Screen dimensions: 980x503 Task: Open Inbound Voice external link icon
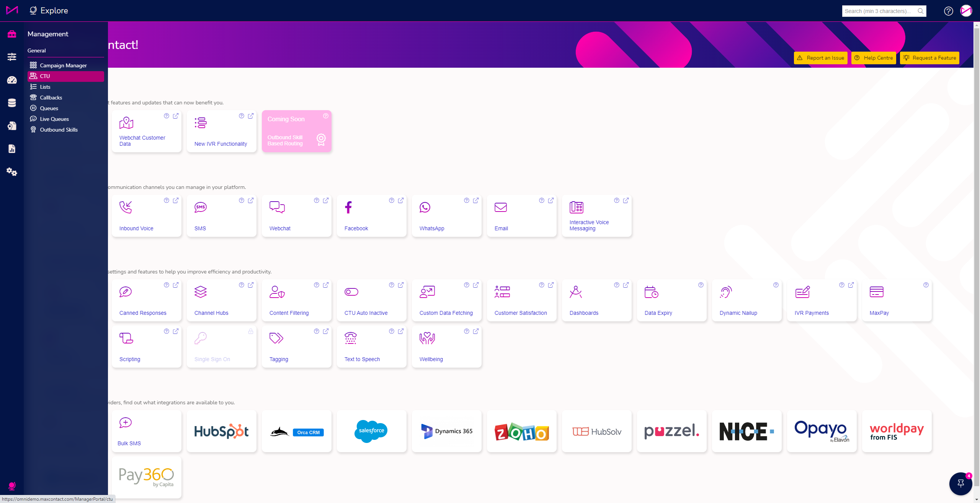[176, 200]
